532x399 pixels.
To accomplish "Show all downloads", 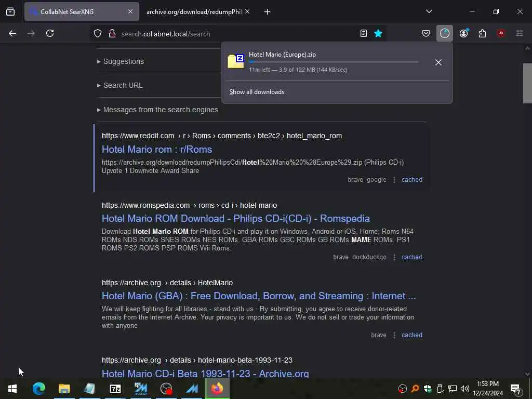I will (257, 92).
